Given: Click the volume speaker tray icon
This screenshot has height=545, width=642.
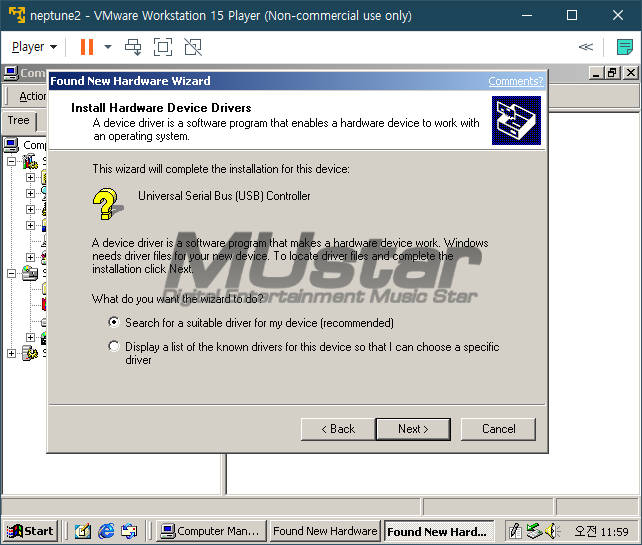Looking at the screenshot, I should pos(552,531).
